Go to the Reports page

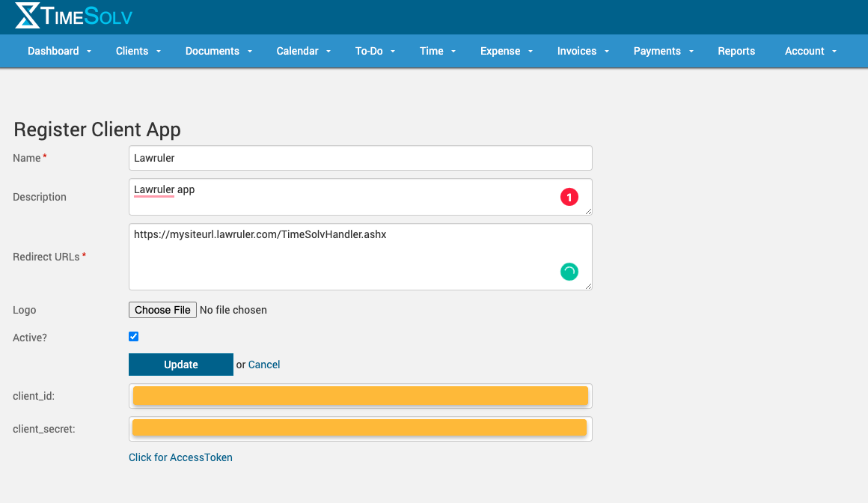736,51
